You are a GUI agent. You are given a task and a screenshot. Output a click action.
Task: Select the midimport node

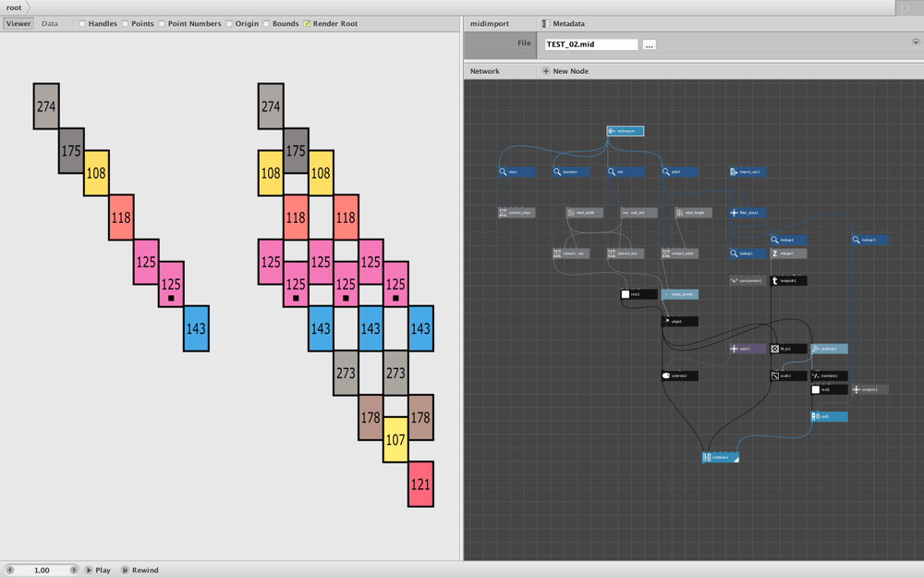click(626, 131)
